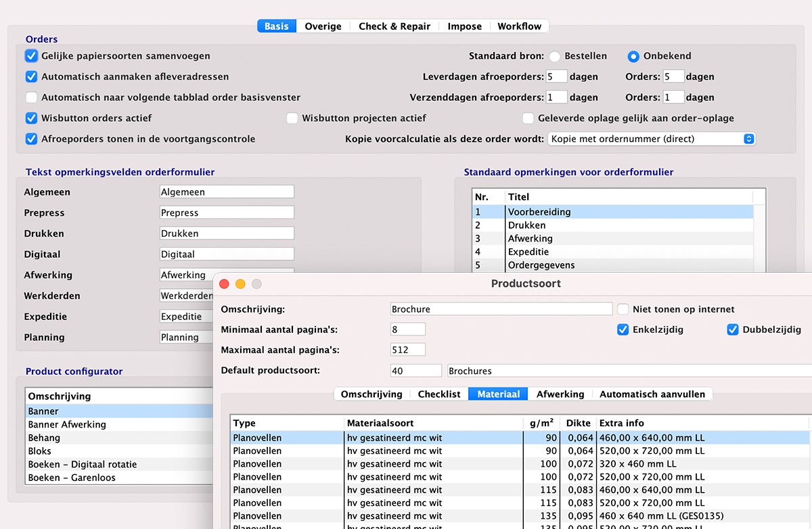This screenshot has width=812, height=529.
Task: Toggle Automatisch aanmaken afleveradressen checkbox
Action: 31,76
